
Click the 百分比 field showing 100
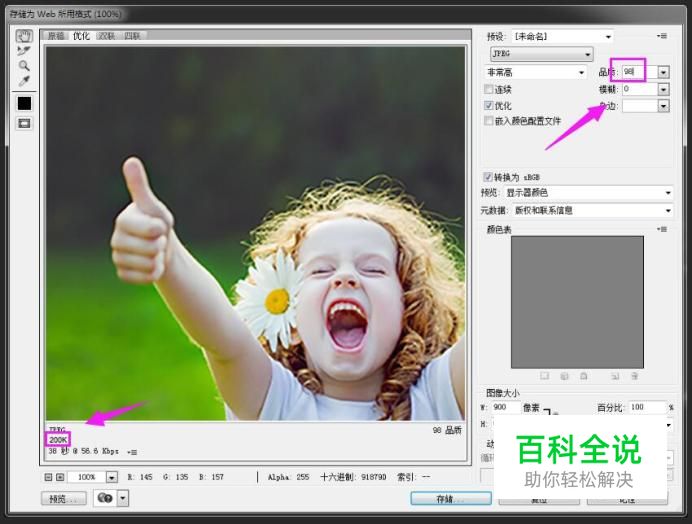point(647,407)
